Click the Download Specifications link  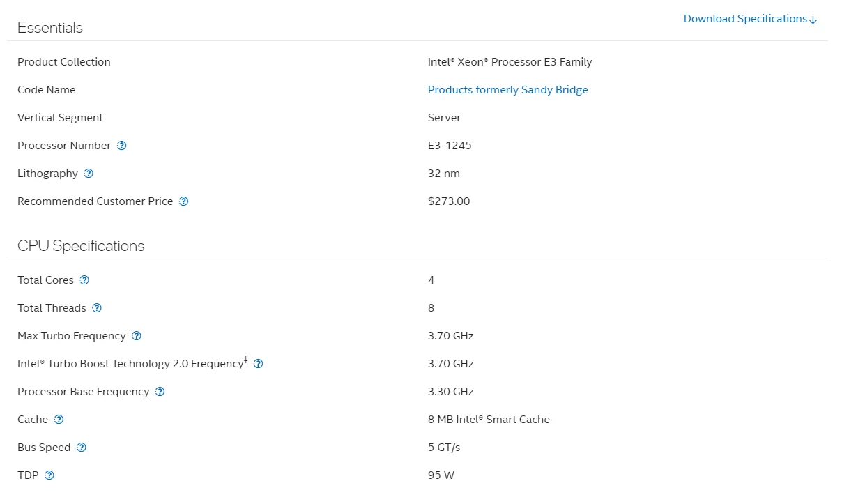coord(744,19)
